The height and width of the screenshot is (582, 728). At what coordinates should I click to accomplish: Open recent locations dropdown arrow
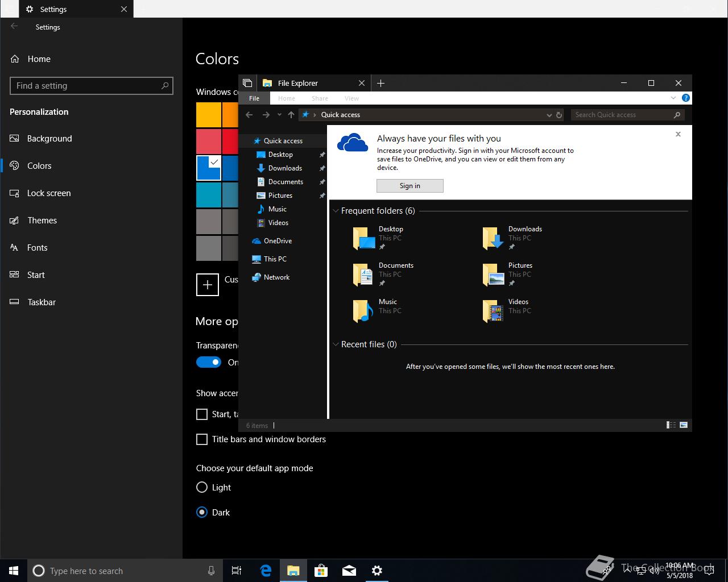point(279,115)
